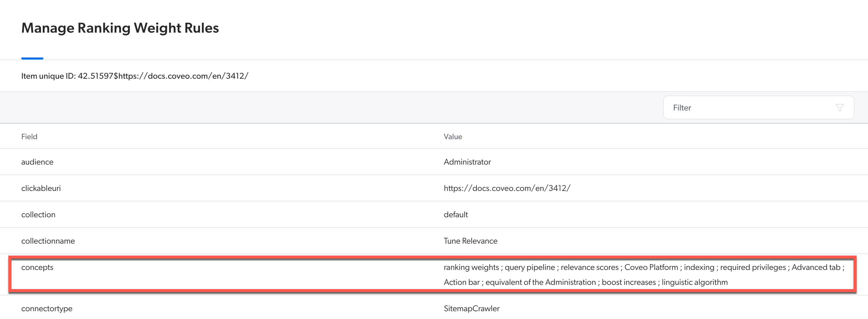
Task: Select the audience field cell
Action: click(37, 162)
